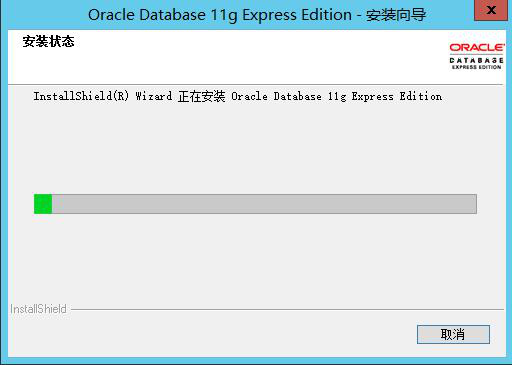
Task: Click the installer window title bar text
Action: click(257, 15)
